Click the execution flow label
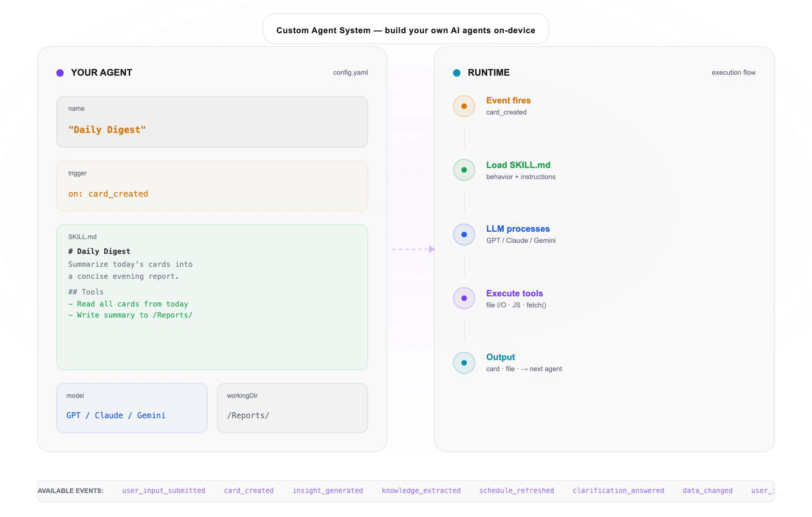Screen dimensions: 812x517 tap(734, 72)
